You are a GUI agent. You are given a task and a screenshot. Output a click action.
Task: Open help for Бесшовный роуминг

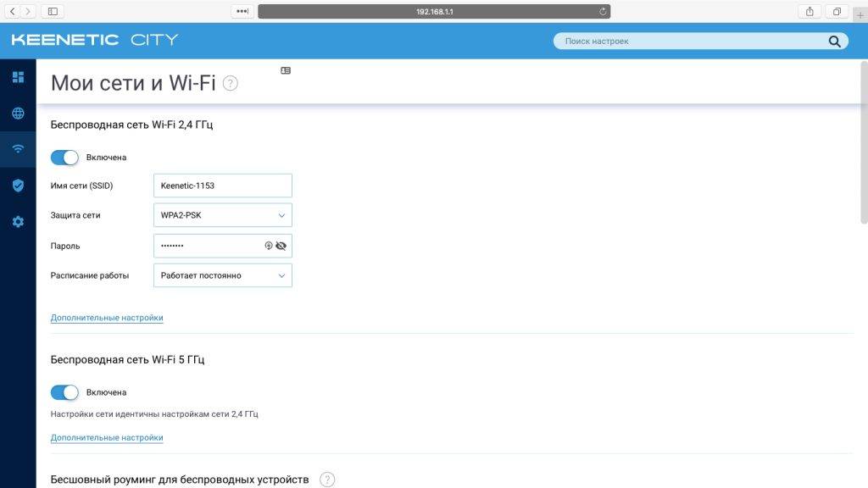327,480
